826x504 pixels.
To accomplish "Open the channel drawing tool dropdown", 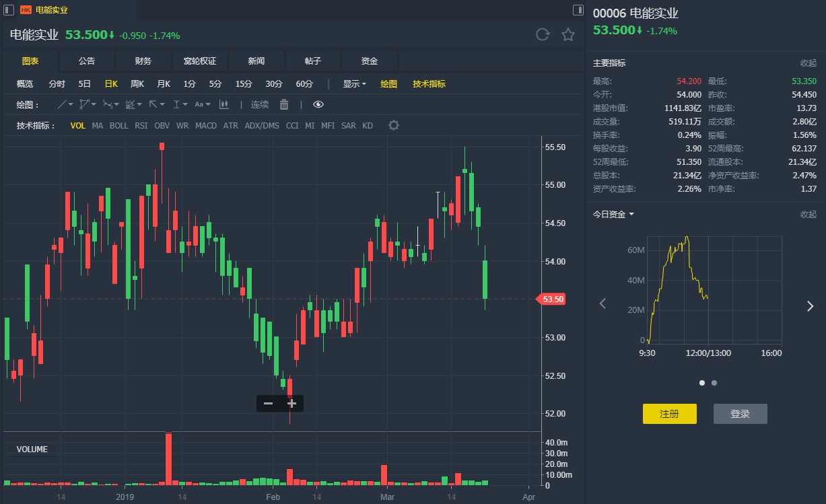I will tap(88, 104).
